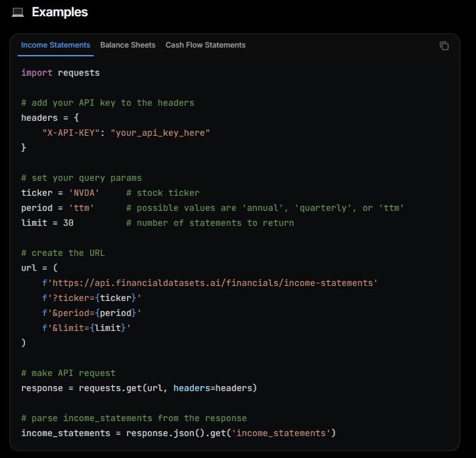Click the "X-API-KEY" header key string
The image size is (476, 458).
tap(71, 133)
